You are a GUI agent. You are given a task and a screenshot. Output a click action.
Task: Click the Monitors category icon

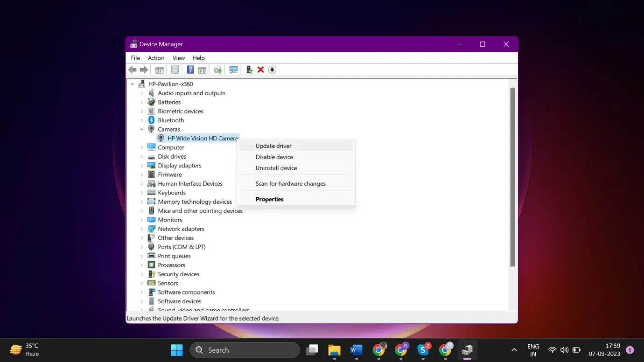point(151,220)
